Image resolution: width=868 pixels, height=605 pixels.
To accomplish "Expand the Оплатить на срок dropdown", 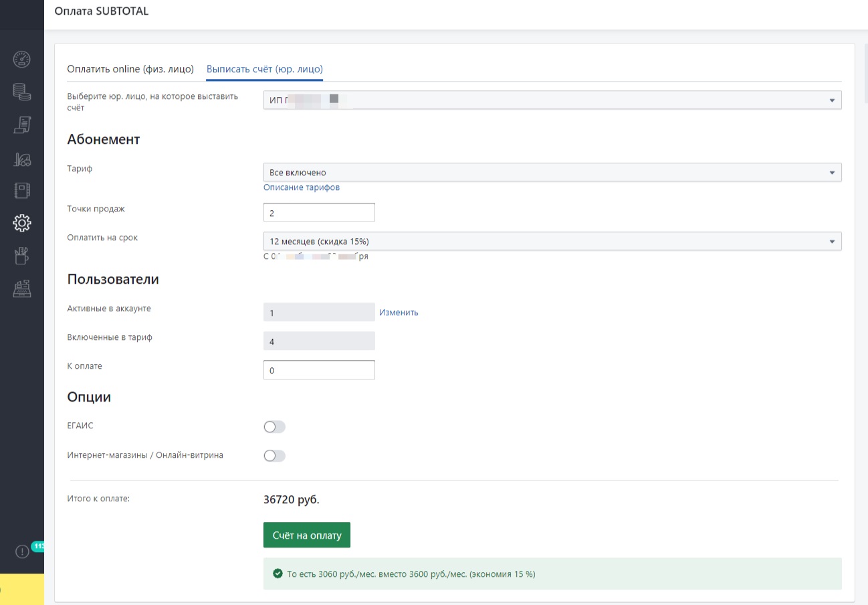I will [x=552, y=241].
